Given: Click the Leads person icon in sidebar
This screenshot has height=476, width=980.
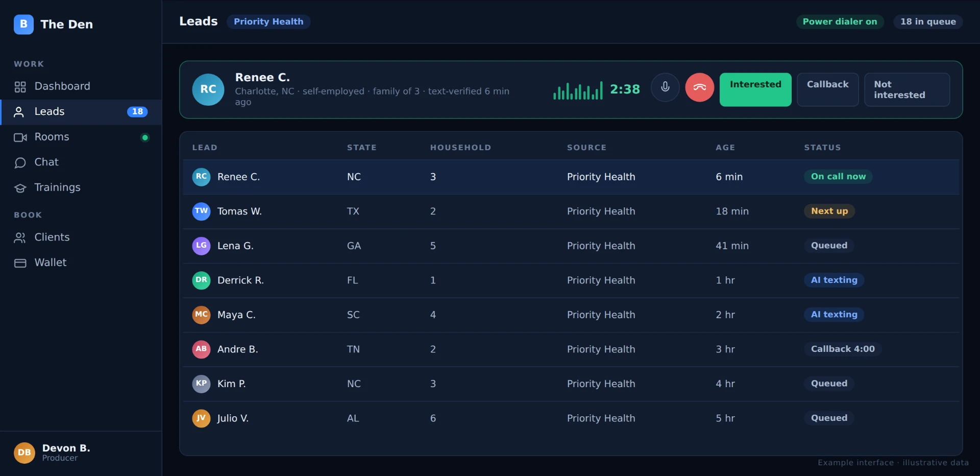Looking at the screenshot, I should (x=19, y=112).
